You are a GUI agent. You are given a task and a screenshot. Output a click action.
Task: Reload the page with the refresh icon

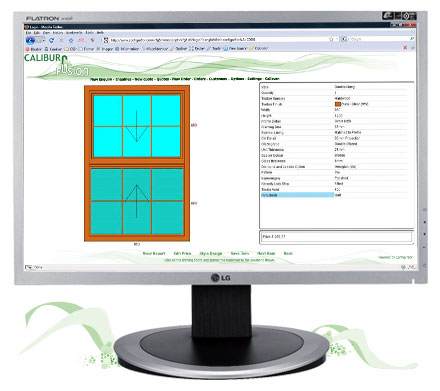click(x=51, y=40)
